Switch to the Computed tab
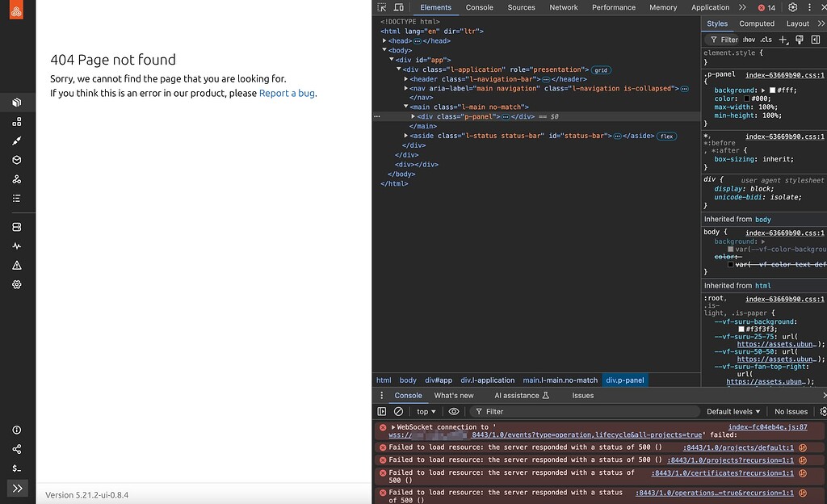 [x=757, y=23]
